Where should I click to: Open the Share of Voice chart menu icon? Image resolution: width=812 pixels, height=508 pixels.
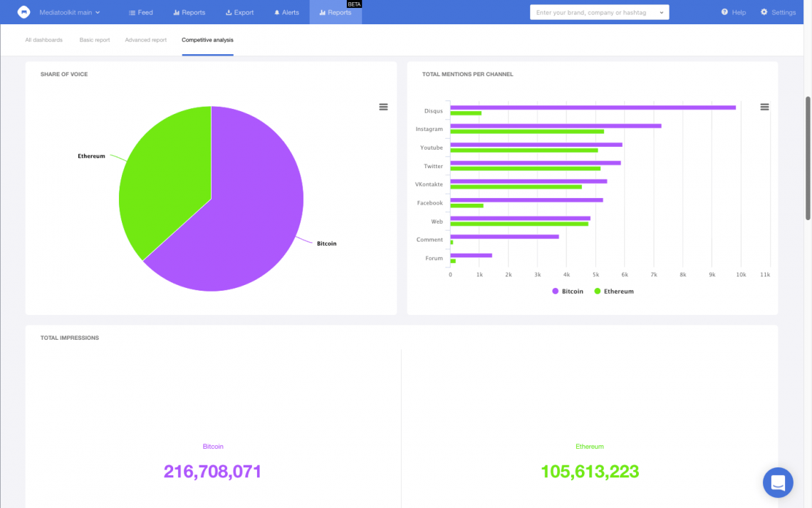[383, 107]
